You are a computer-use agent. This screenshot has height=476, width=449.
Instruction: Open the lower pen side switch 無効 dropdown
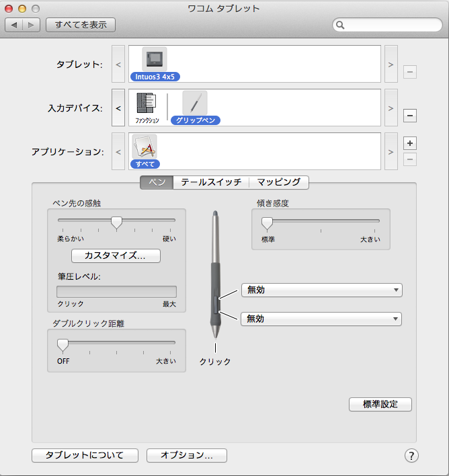point(321,319)
